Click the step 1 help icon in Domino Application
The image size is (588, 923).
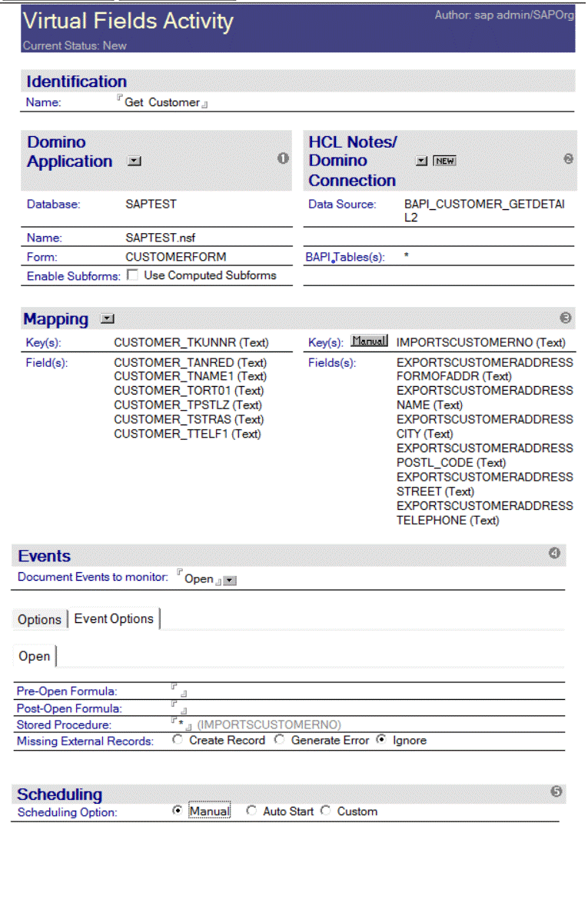(x=283, y=158)
